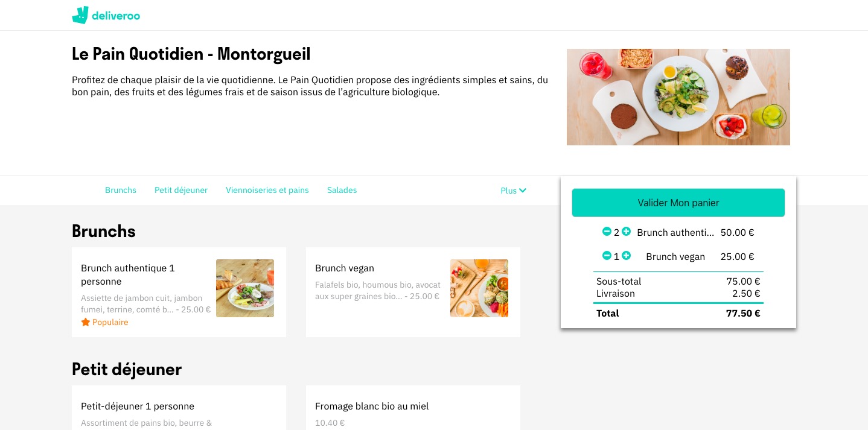Collapse the cart summary panel
The width and height of the screenshot is (868, 430).
click(x=678, y=252)
